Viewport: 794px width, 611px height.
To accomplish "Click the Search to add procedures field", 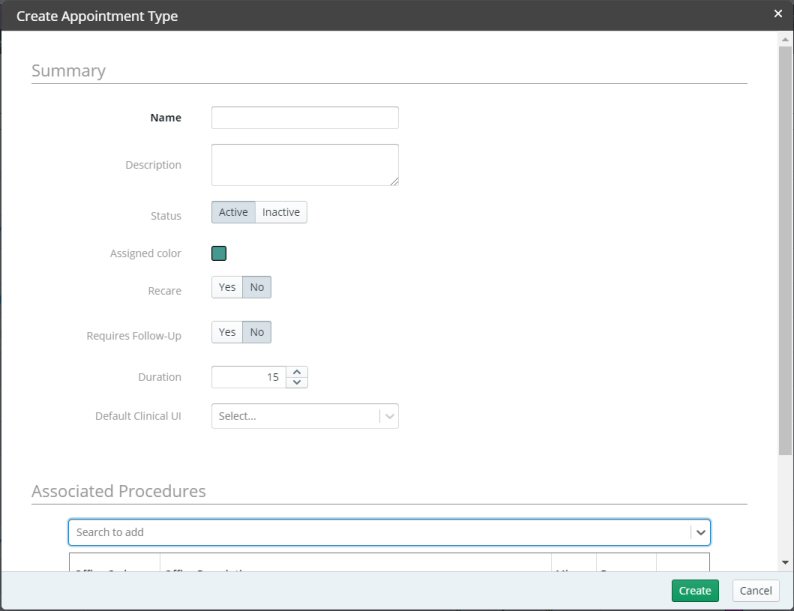I will tap(378, 532).
